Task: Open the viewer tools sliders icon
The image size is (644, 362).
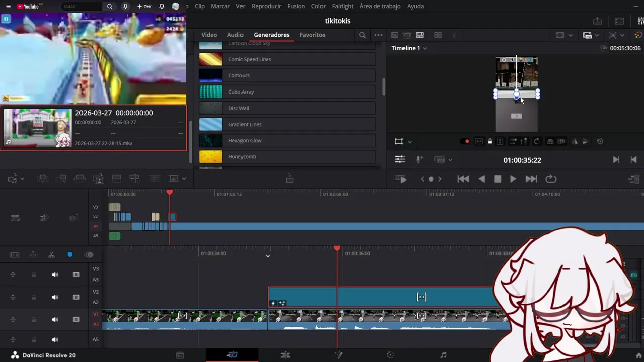Action: [x=400, y=159]
